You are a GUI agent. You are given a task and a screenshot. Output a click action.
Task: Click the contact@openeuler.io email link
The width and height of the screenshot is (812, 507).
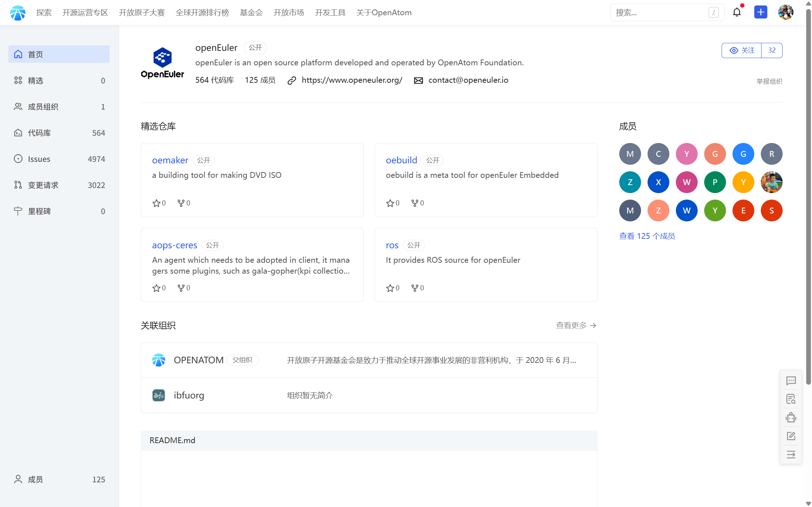[x=468, y=80]
